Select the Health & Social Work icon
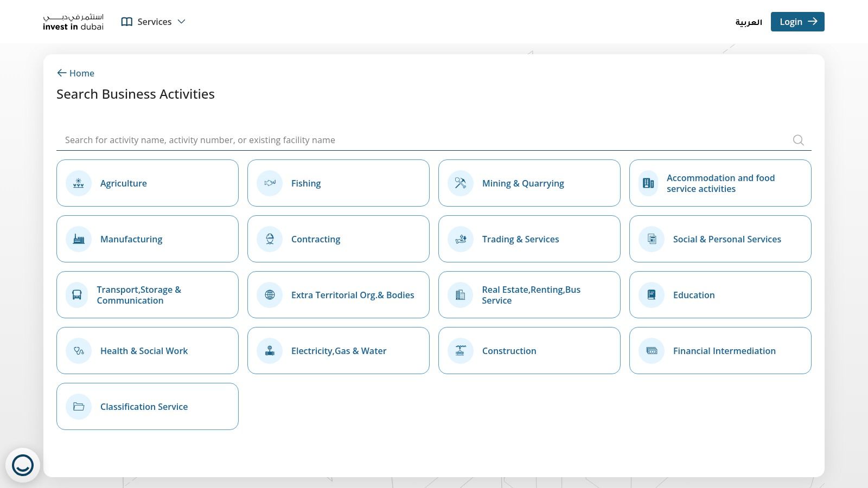Image resolution: width=868 pixels, height=488 pixels. pos(78,351)
